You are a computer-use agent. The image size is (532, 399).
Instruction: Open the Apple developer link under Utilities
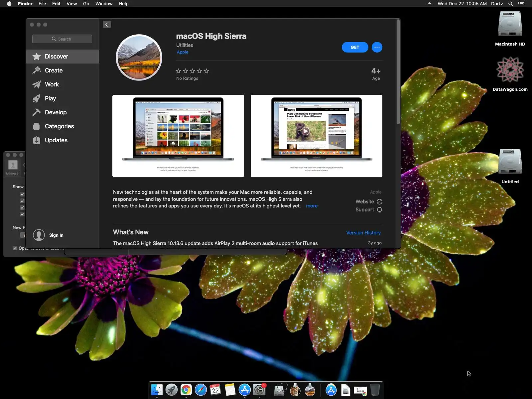(183, 52)
